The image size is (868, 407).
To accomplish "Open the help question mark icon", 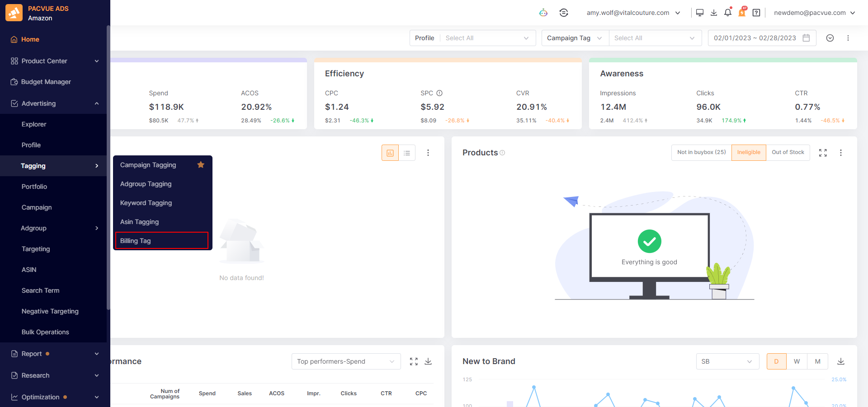I will click(x=756, y=13).
